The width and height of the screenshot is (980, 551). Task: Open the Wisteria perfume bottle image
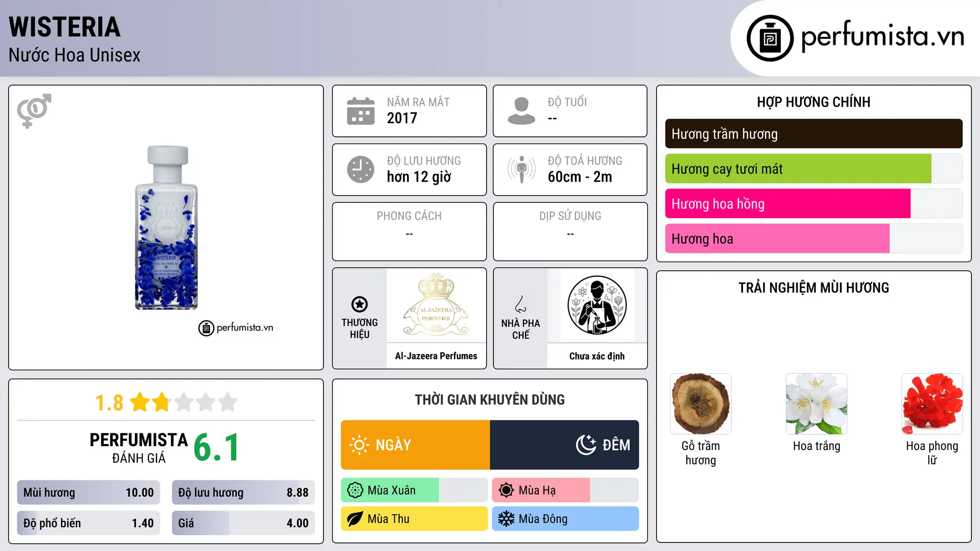pos(166,228)
